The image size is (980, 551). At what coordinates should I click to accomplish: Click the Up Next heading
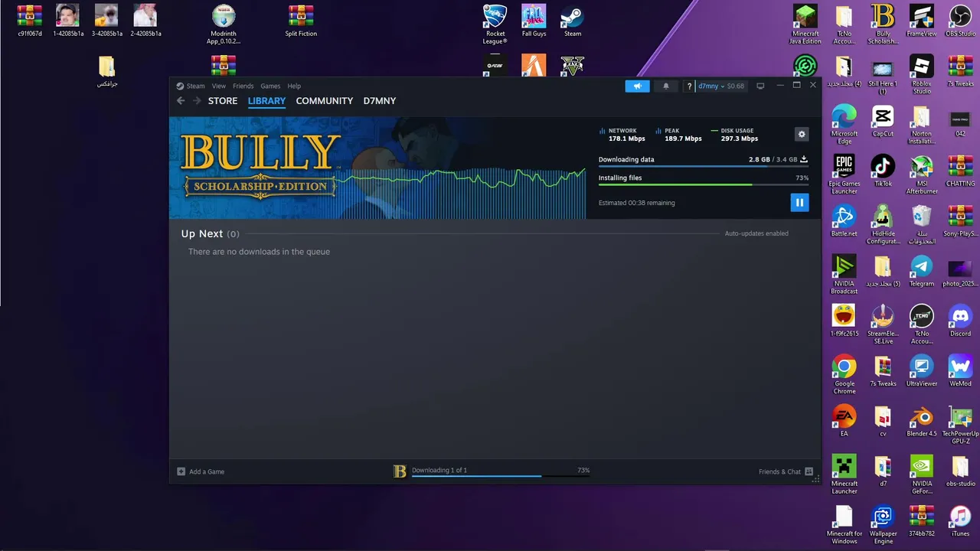[202, 234]
